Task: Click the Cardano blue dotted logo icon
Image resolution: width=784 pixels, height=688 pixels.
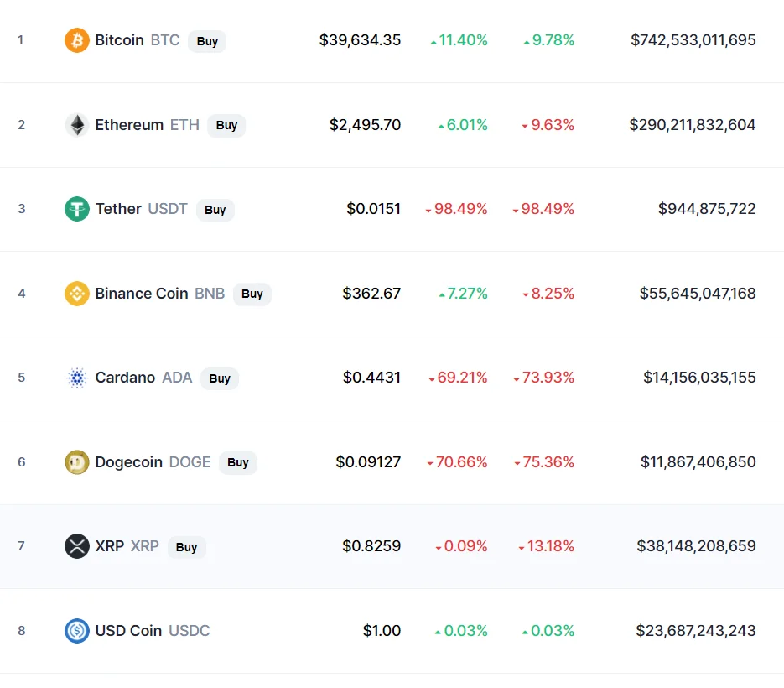Action: tap(77, 378)
